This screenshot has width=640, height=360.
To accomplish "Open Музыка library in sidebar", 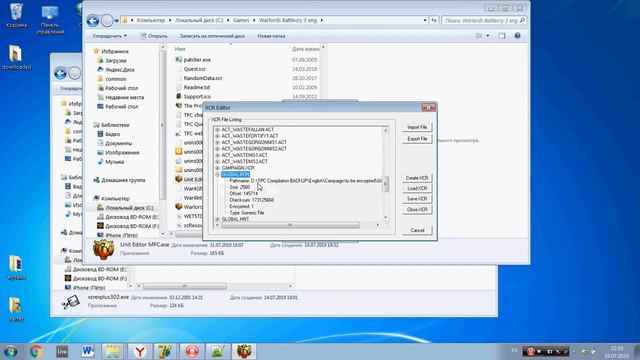I will [x=111, y=162].
